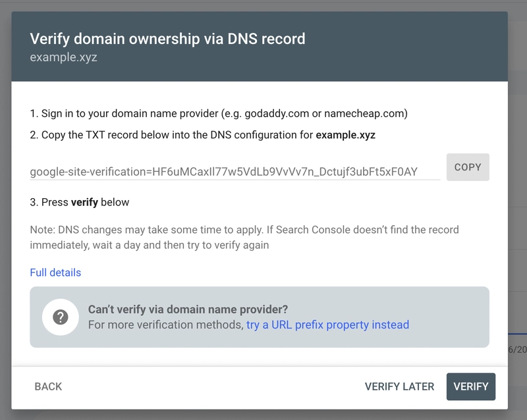The image size is (527, 420).
Task: Choose VERIFY LATER
Action: [399, 386]
